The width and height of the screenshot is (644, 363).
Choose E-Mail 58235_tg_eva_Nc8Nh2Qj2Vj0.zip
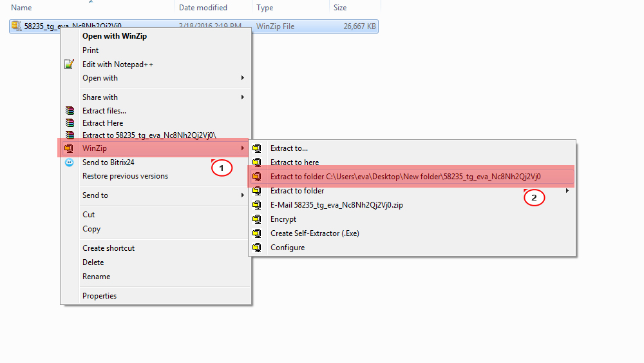412,205
